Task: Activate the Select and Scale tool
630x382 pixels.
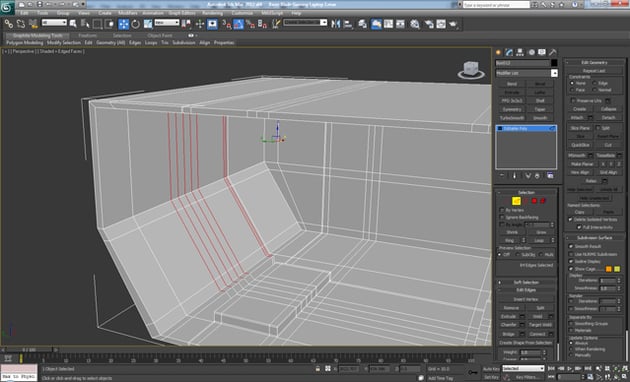Action: (148, 24)
